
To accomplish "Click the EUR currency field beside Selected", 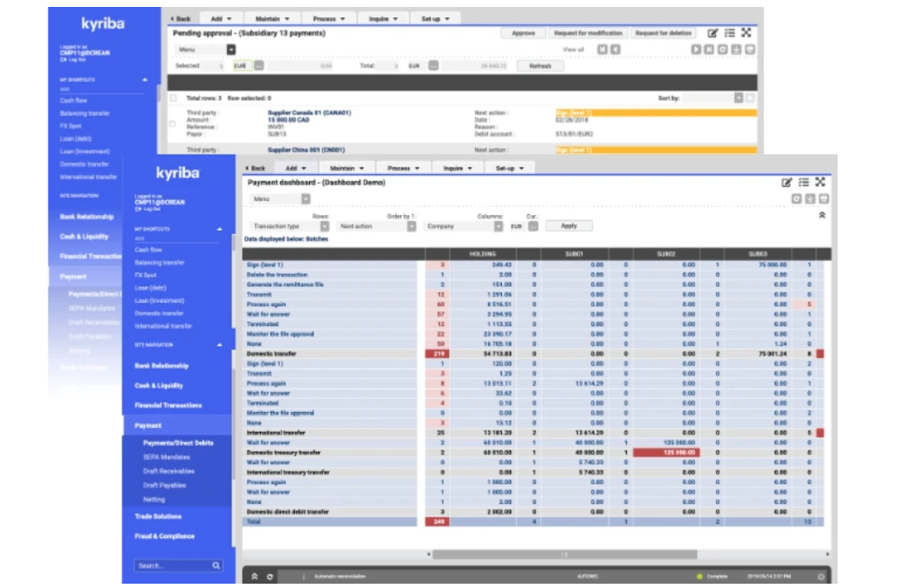I will pos(243,66).
